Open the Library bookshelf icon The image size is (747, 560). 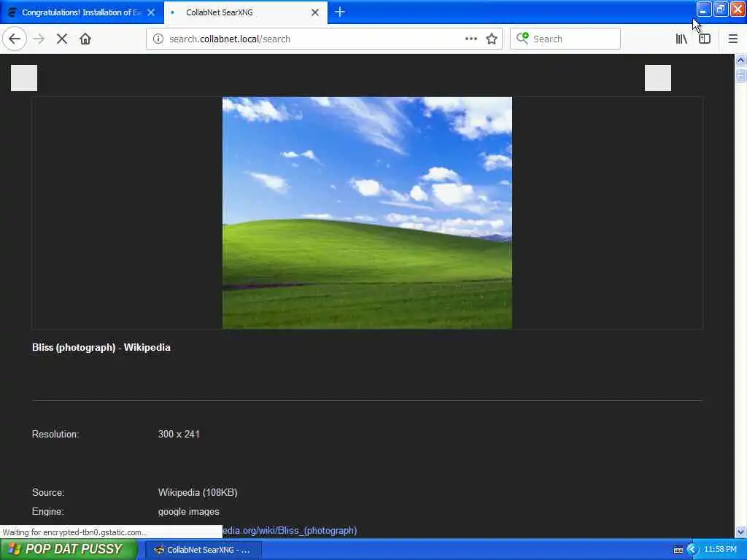[x=681, y=39]
